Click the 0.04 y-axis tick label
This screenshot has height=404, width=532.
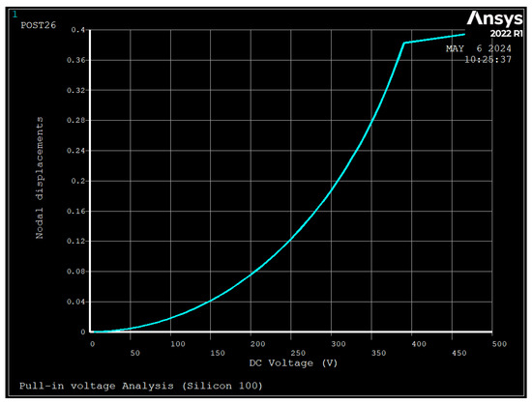pos(76,302)
